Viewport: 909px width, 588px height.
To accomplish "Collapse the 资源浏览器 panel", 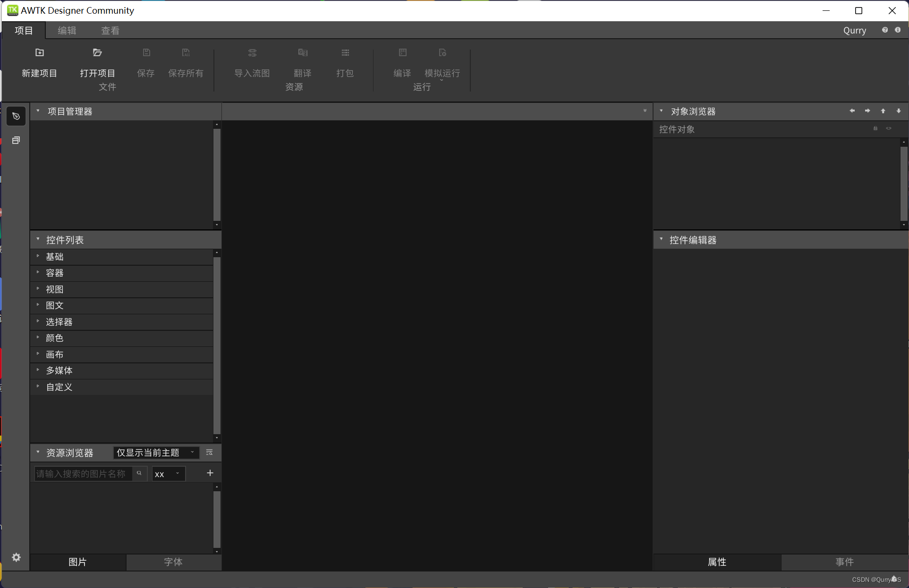I will click(38, 452).
